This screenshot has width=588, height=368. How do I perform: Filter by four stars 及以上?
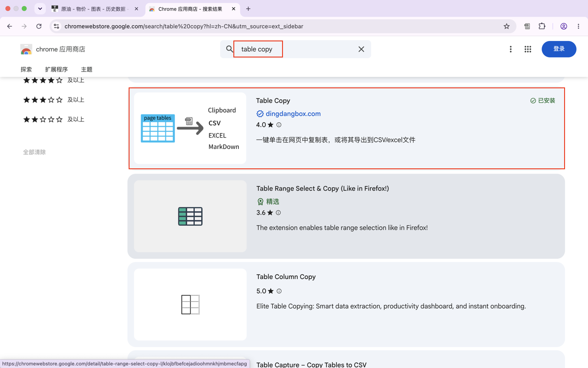54,80
